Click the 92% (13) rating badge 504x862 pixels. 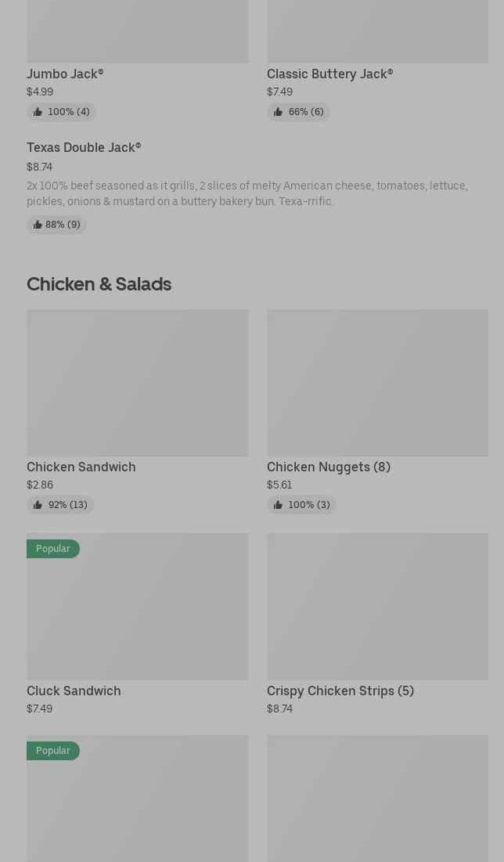pos(60,505)
